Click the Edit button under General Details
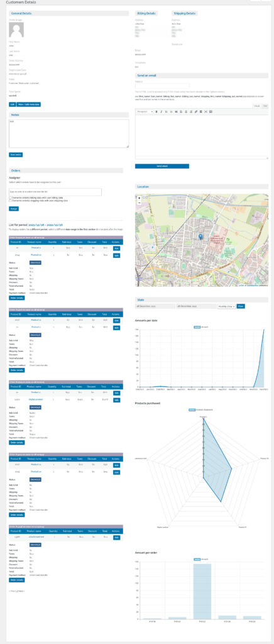Image resolution: width=274 pixels, height=644 pixels. (x=13, y=104)
